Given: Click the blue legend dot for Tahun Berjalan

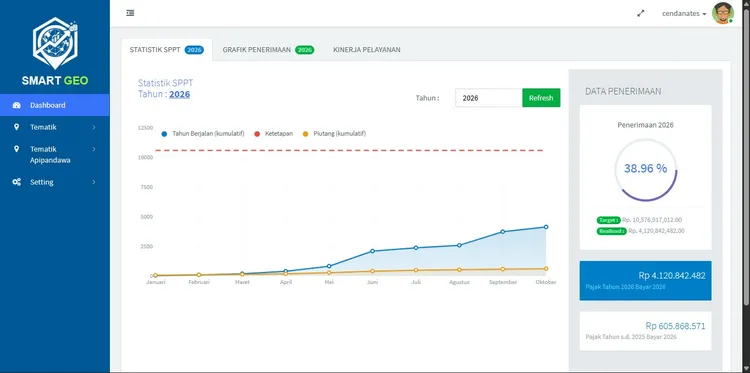Looking at the screenshot, I should pos(164,134).
